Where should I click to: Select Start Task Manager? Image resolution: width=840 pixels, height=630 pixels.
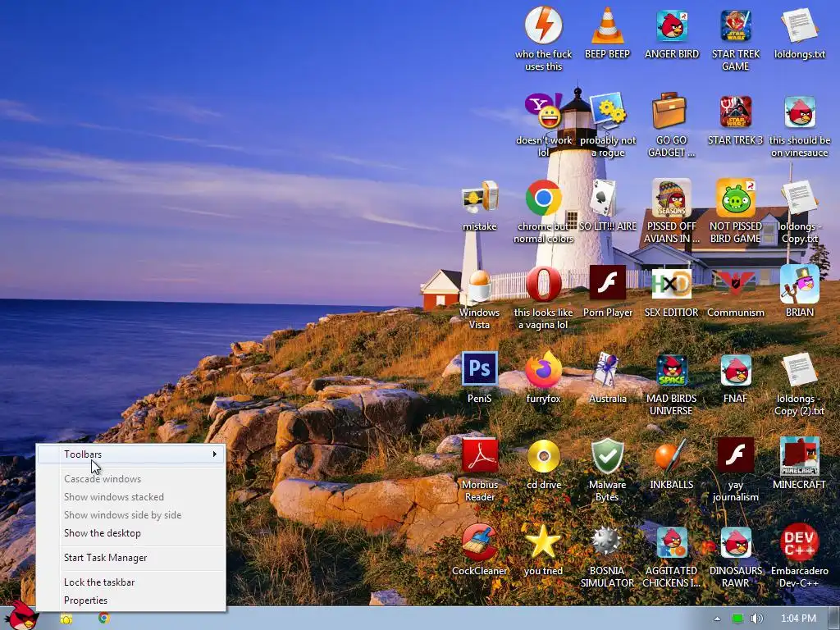131,558
